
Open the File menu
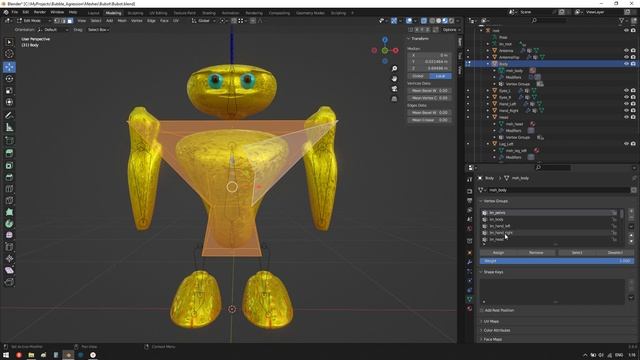point(15,12)
